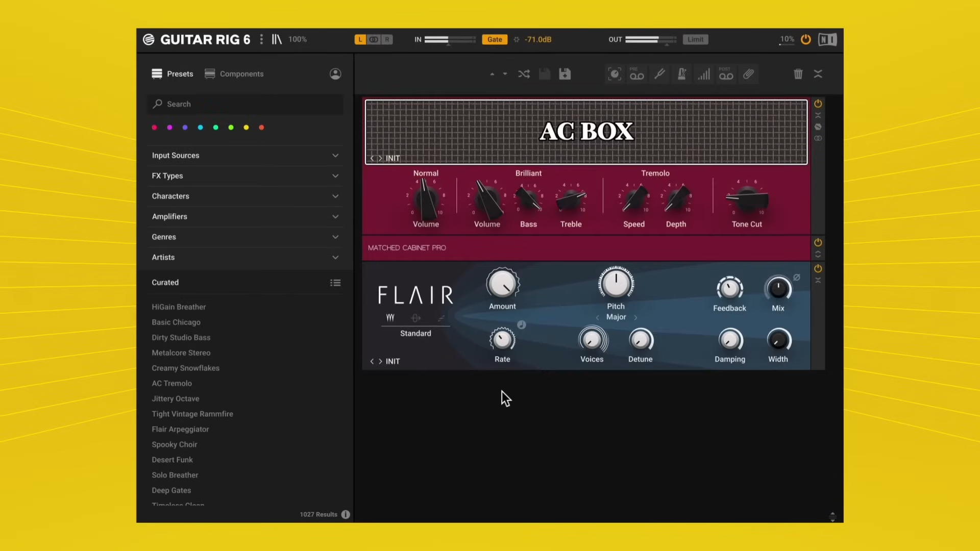Select next Flair Pitch scale arrow
This screenshot has width=980, height=551.
(x=635, y=317)
